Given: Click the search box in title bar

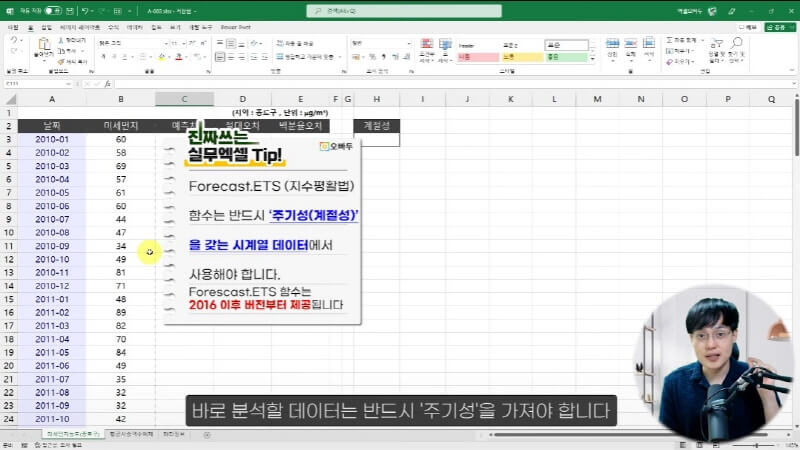Looking at the screenshot, I should 404,11.
